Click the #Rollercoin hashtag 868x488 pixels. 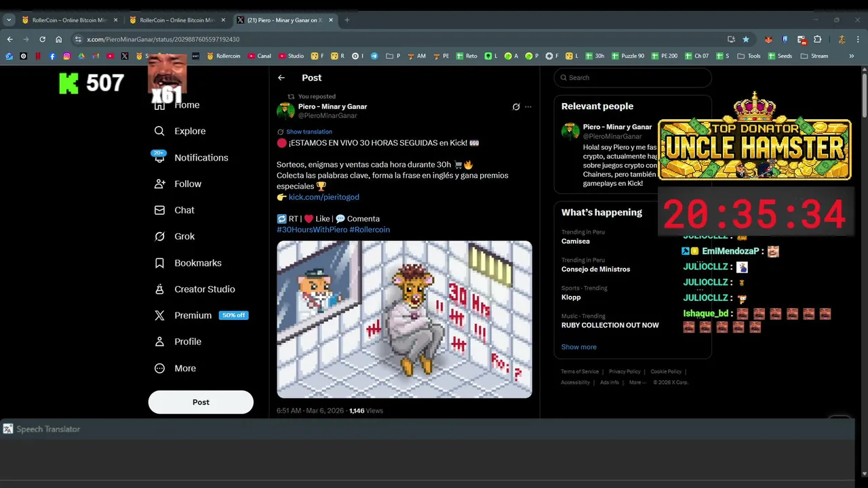370,230
